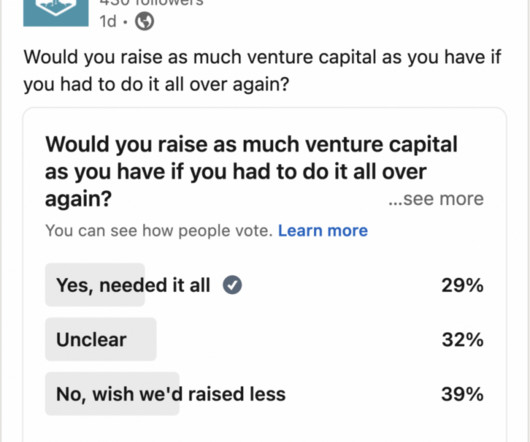
Task: Click the globe public visibility icon
Action: pyautogui.click(x=144, y=21)
